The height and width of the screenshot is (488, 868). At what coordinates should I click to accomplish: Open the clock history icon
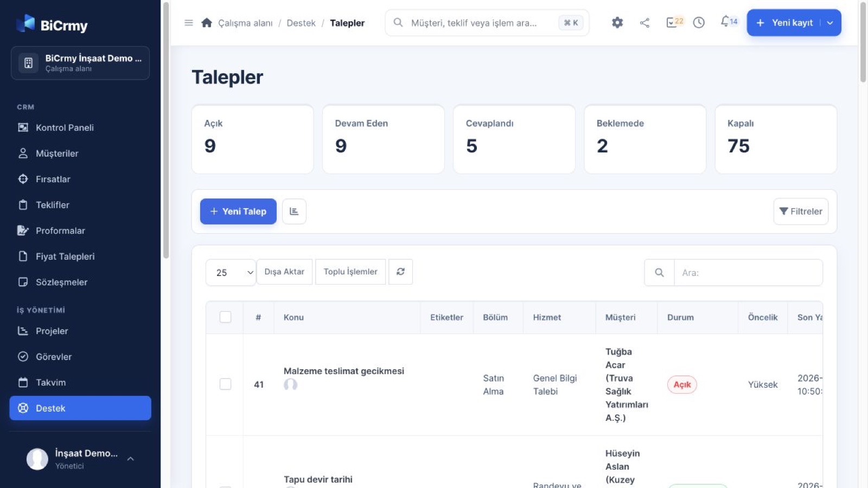[699, 23]
